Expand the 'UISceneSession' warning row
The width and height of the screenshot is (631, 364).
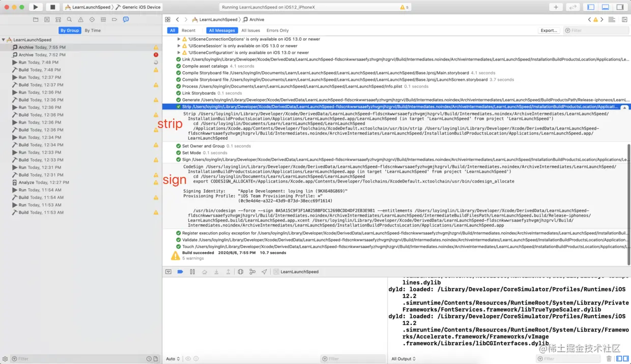[x=179, y=46]
